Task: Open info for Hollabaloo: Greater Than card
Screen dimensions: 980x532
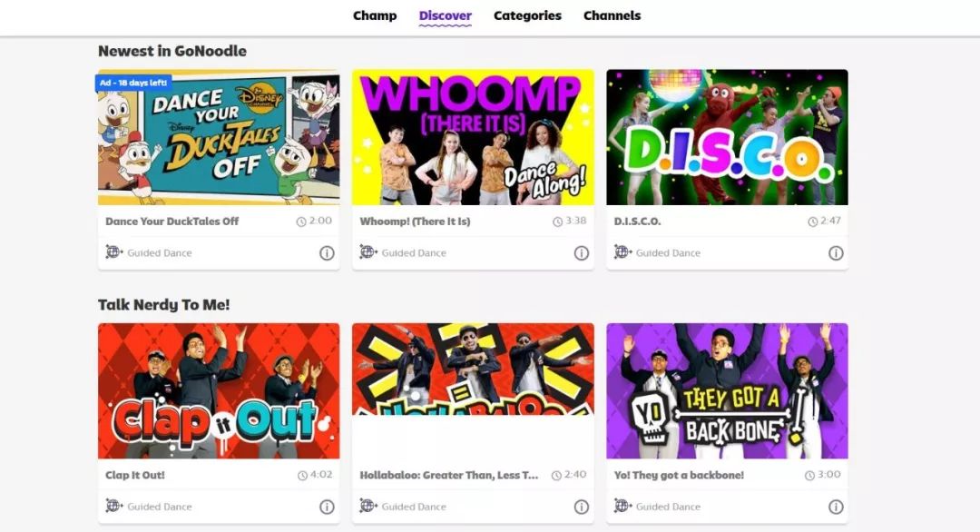Action: point(582,507)
